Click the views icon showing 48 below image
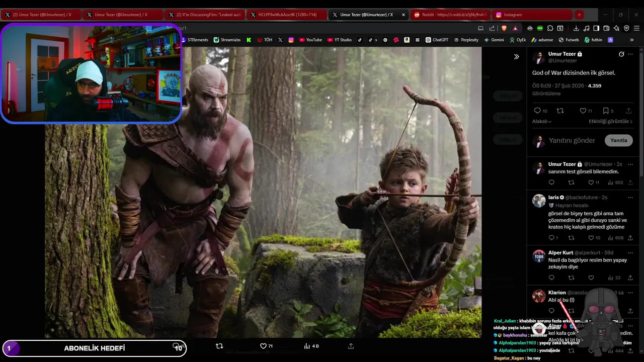The image size is (644, 362). (x=311, y=346)
